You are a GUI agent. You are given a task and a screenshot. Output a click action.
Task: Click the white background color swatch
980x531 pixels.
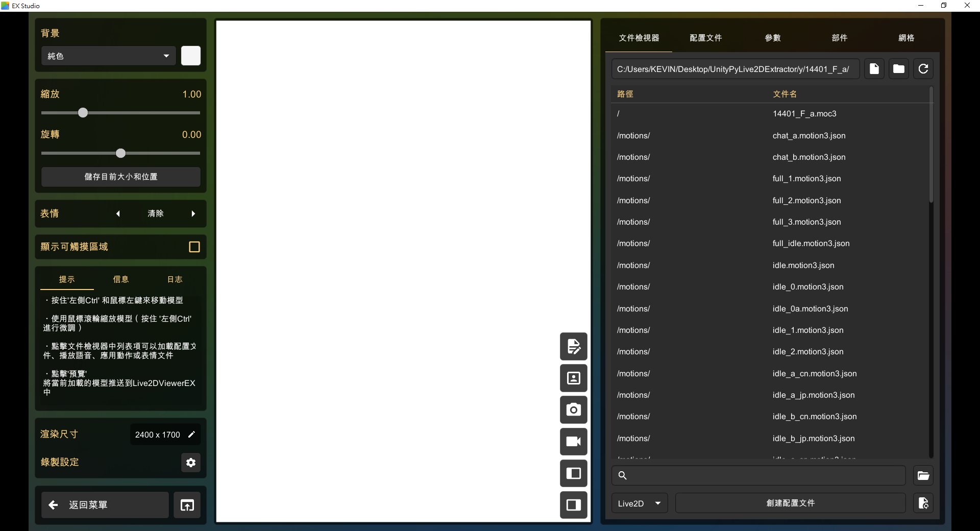click(x=191, y=56)
